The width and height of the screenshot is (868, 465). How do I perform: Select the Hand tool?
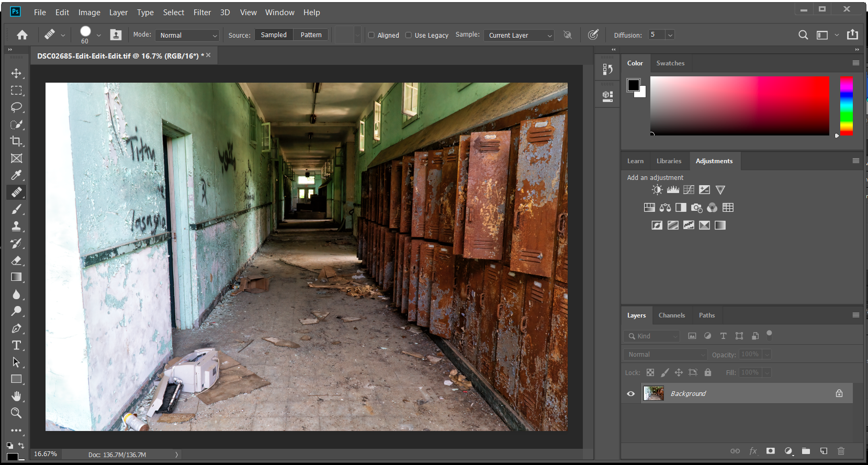(16, 396)
